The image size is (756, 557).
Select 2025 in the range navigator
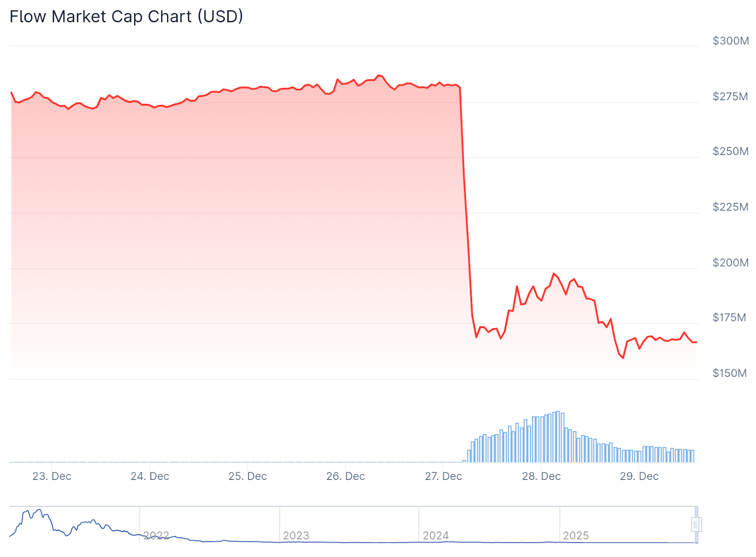pyautogui.click(x=576, y=536)
